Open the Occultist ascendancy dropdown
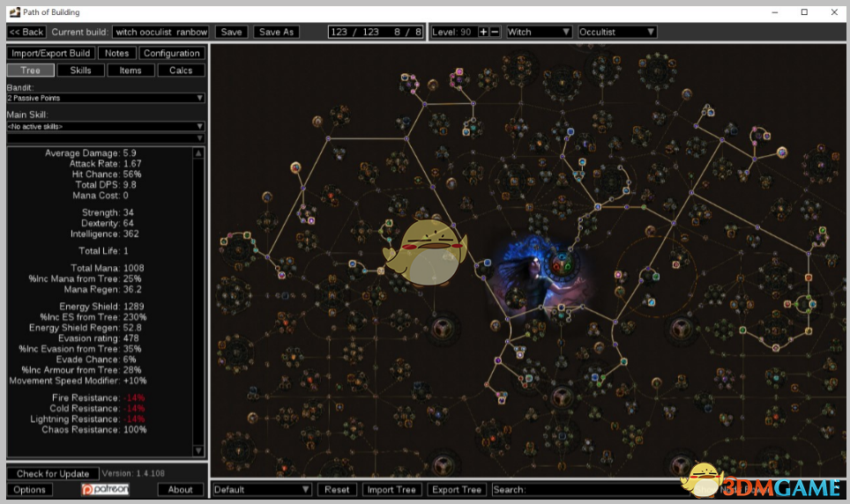 (617, 32)
